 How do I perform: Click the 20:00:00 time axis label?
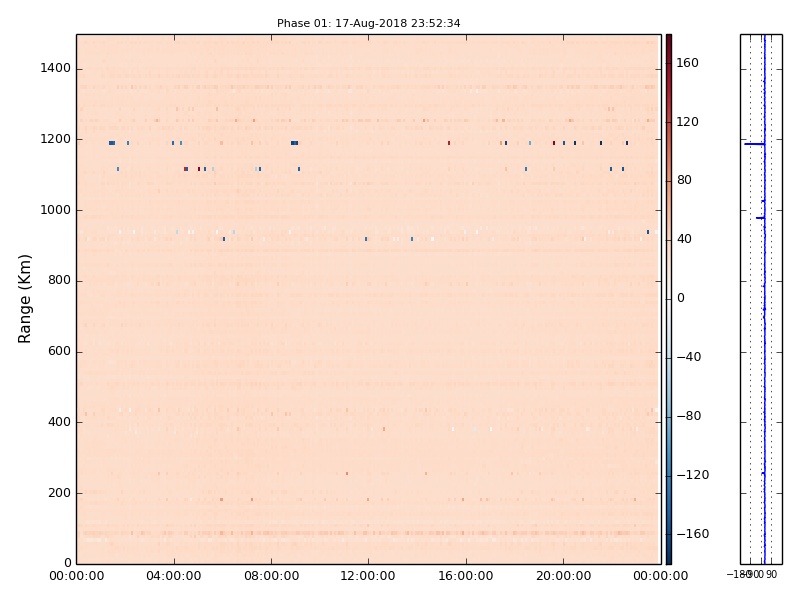point(563,576)
